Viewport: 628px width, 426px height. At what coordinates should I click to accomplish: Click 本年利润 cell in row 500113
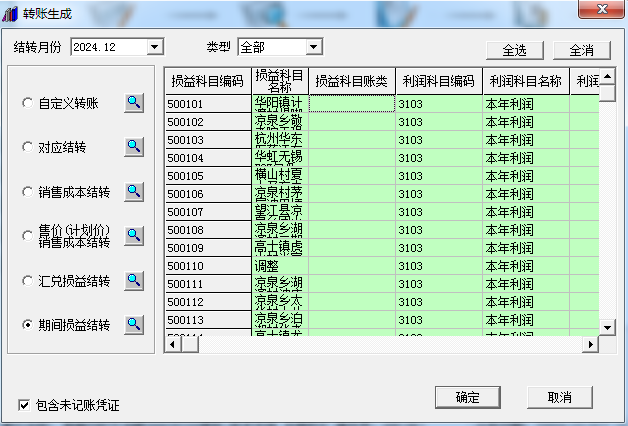coord(526,320)
